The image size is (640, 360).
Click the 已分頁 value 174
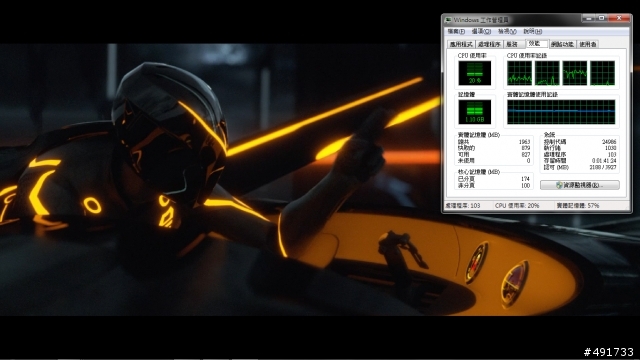(x=526, y=179)
